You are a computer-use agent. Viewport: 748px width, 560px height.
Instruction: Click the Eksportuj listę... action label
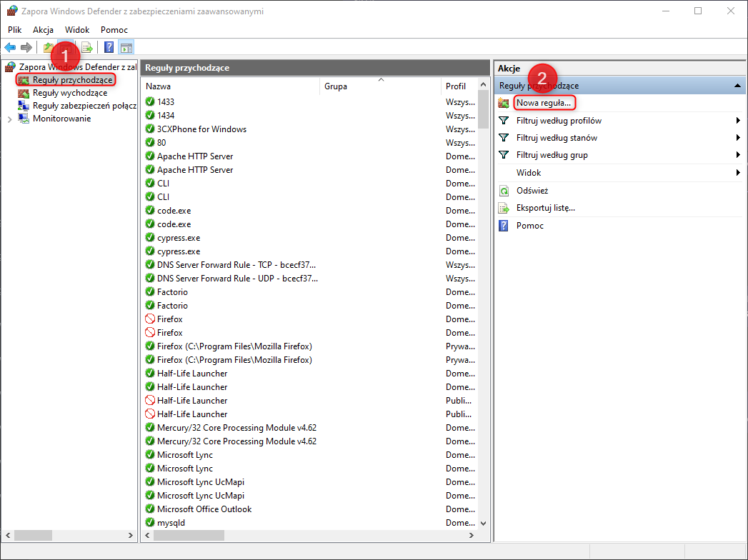[546, 208]
